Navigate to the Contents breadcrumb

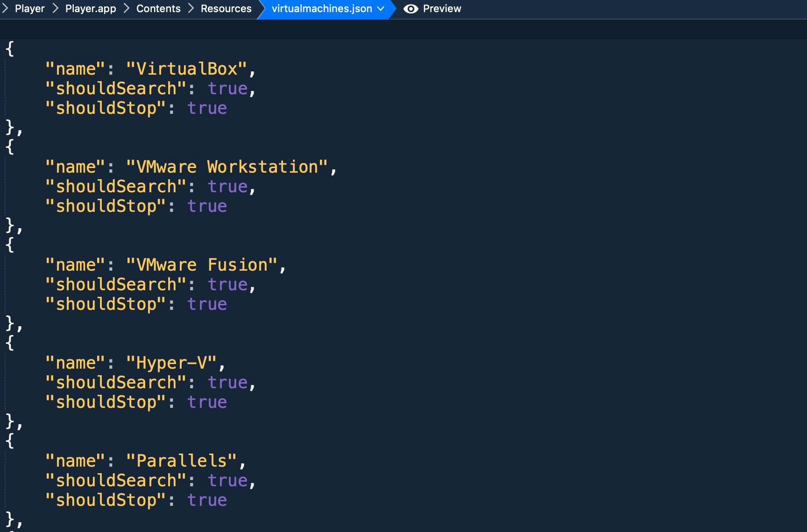(158, 9)
